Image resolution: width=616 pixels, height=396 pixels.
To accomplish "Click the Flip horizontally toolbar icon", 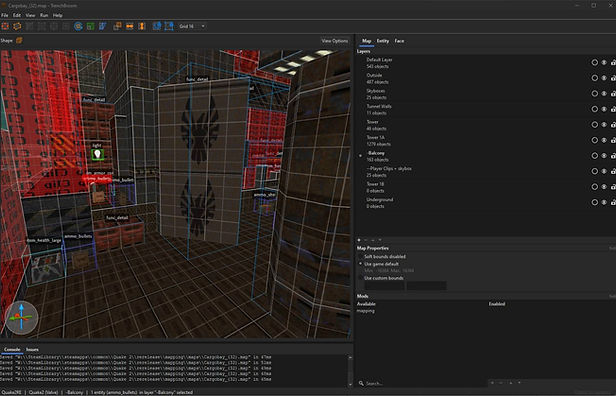I will click(130, 26).
